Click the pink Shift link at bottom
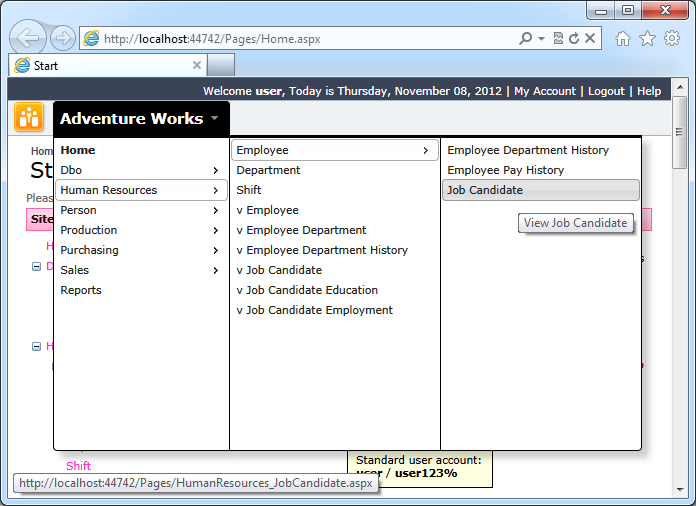This screenshot has height=506, width=696. 78,466
